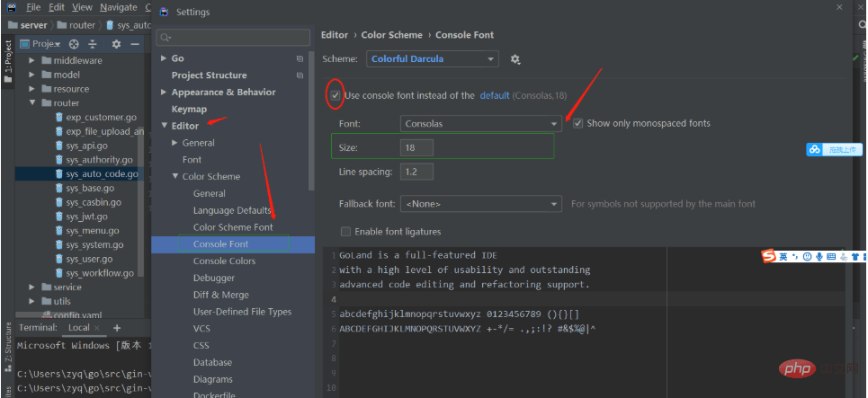
Task: Click the Z: Structure side tool tab
Action: [8, 349]
